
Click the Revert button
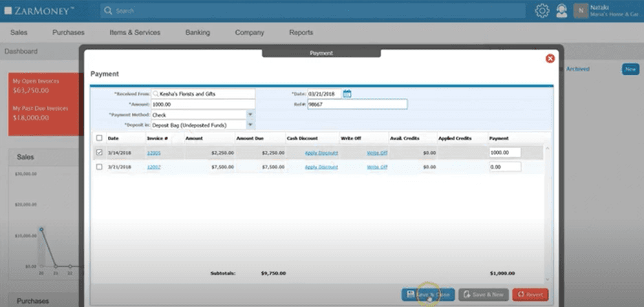530,294
